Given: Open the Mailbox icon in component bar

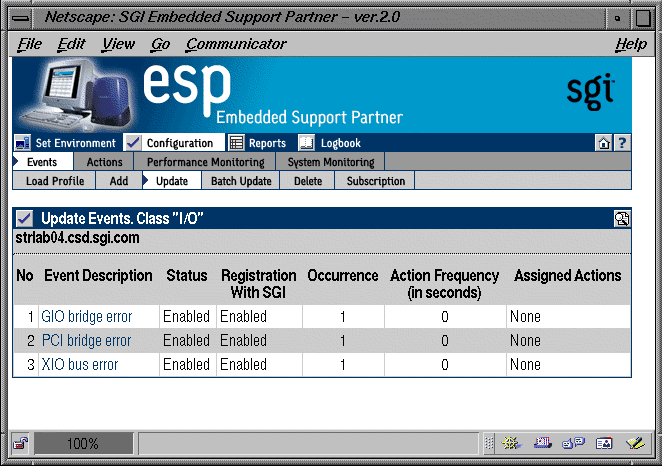Looking at the screenshot, I should [543, 443].
